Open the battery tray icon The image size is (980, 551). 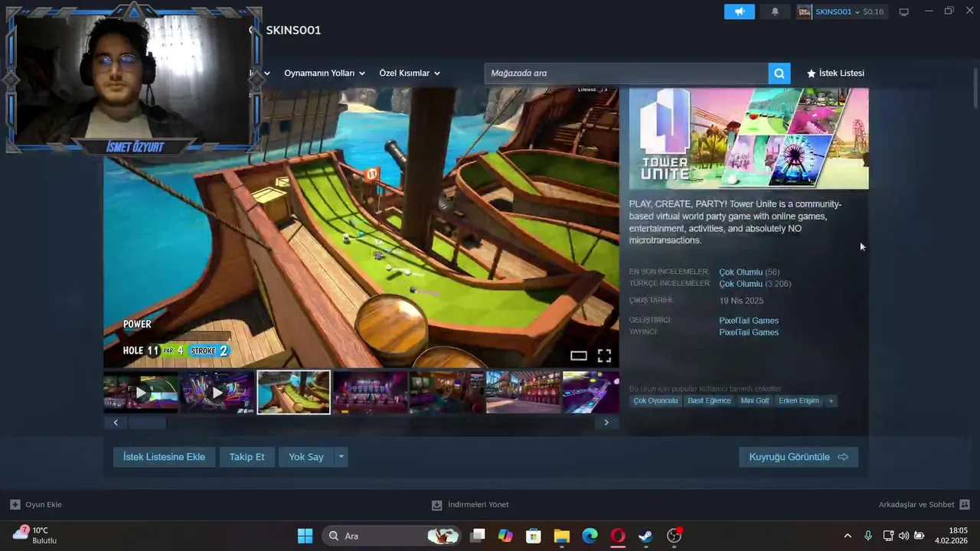[920, 536]
